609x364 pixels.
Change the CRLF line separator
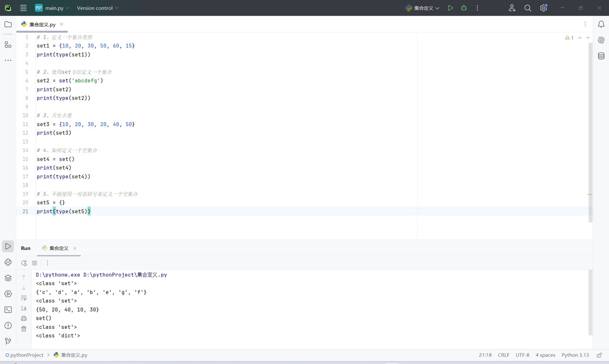(503, 355)
